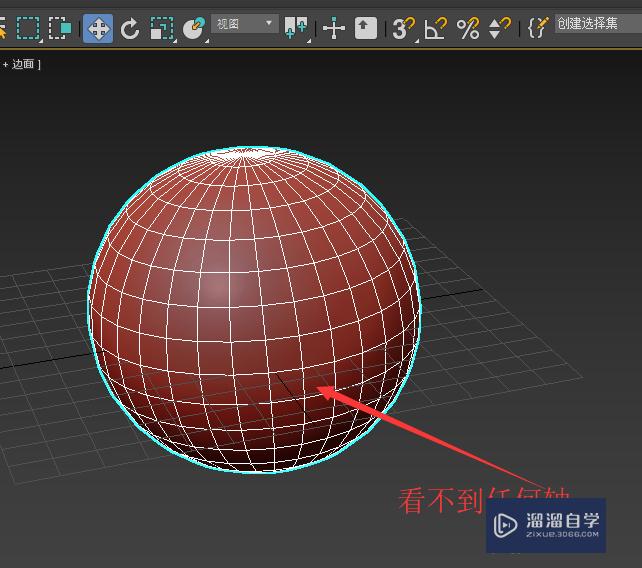Turn on the 3D Snaps toggle

tap(403, 28)
